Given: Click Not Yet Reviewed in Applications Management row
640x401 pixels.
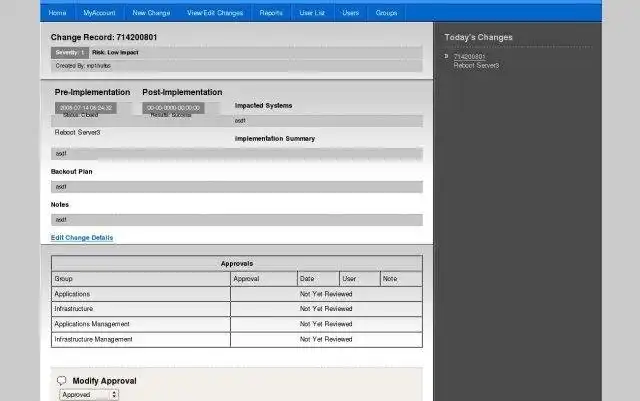Looking at the screenshot, I should 326,324.
